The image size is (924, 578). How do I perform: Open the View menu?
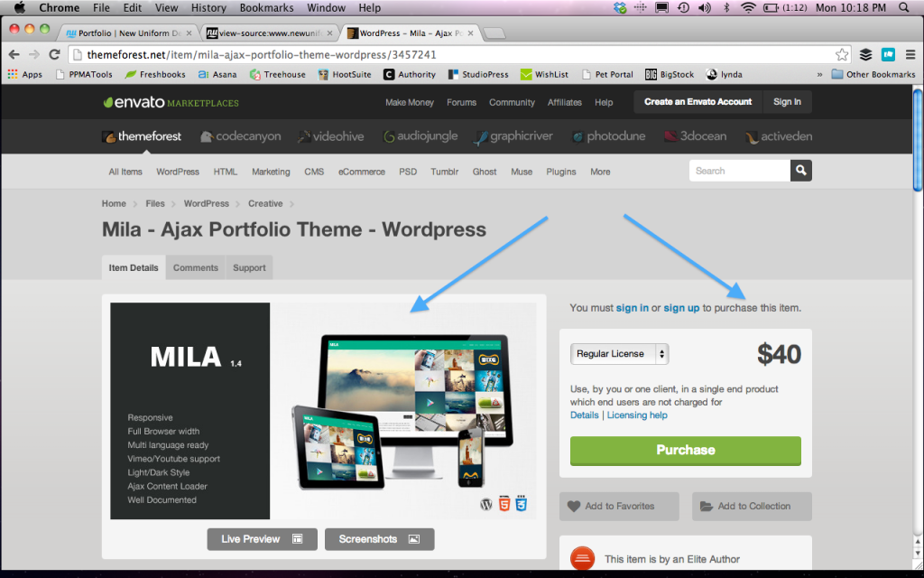click(x=166, y=7)
